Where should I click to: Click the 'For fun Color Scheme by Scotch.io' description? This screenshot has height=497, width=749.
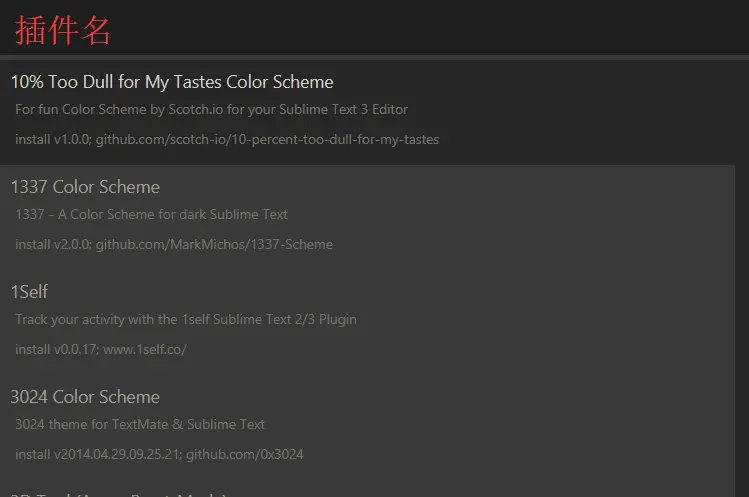tap(211, 109)
